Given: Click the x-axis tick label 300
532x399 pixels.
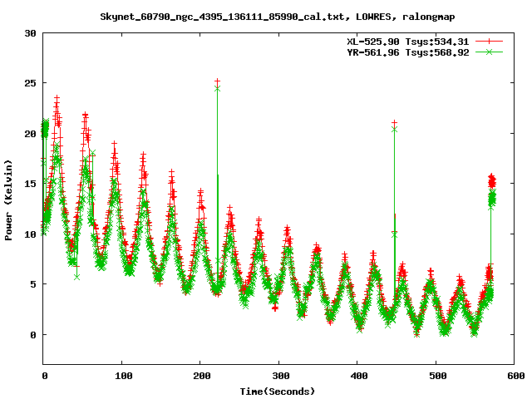Looking at the screenshot, I should 280,376.
